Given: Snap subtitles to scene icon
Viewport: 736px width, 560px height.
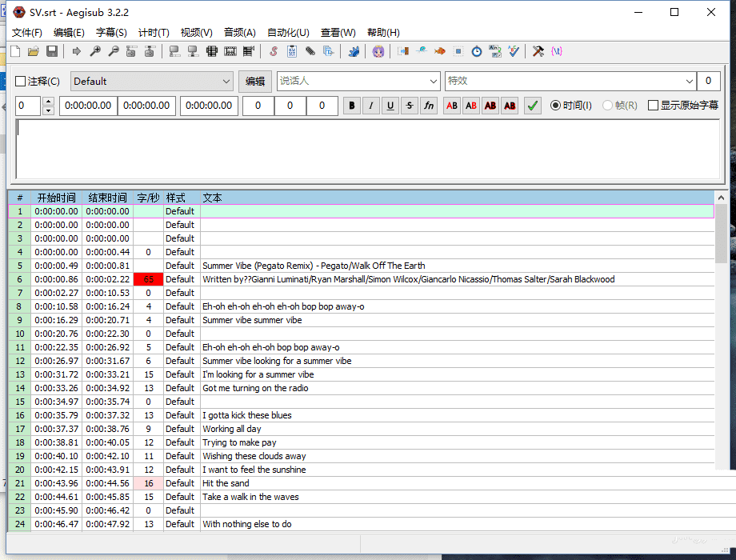Looking at the screenshot, I should pos(230,51).
